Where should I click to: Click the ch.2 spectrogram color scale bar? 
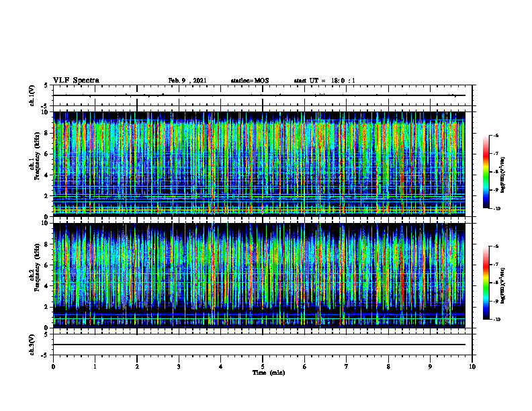tap(486, 283)
